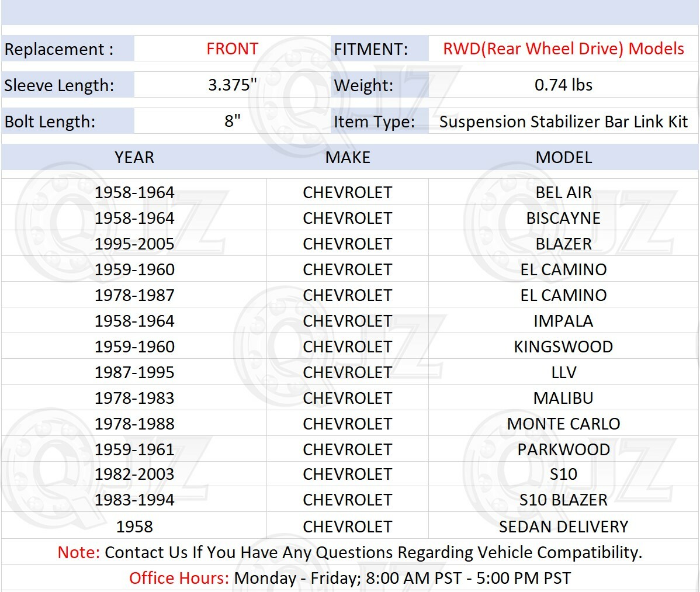Screen dimensions: 700x592
Task: Click the FITMENT label
Action: pos(366,49)
